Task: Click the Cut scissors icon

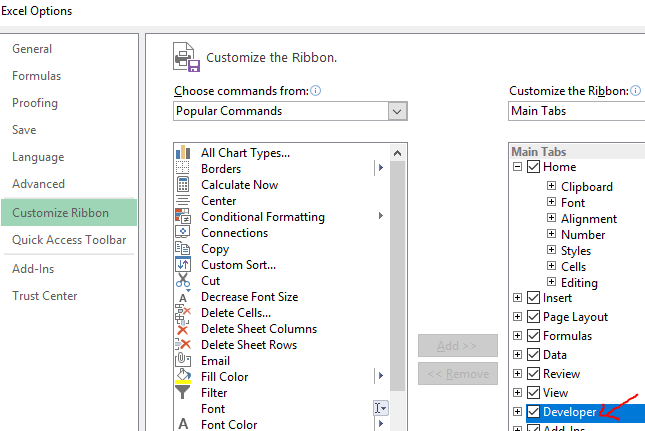Action: [x=183, y=280]
